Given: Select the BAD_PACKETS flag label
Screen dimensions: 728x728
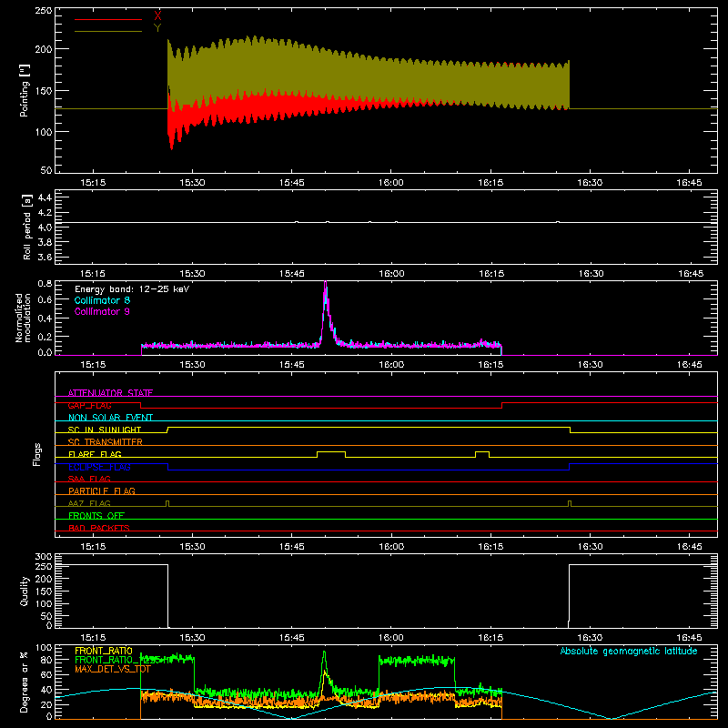Looking at the screenshot, I should [99, 528].
